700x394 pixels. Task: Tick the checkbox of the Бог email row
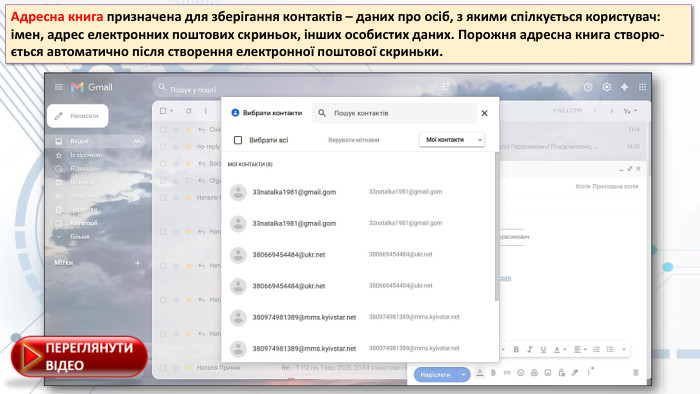tap(163, 164)
